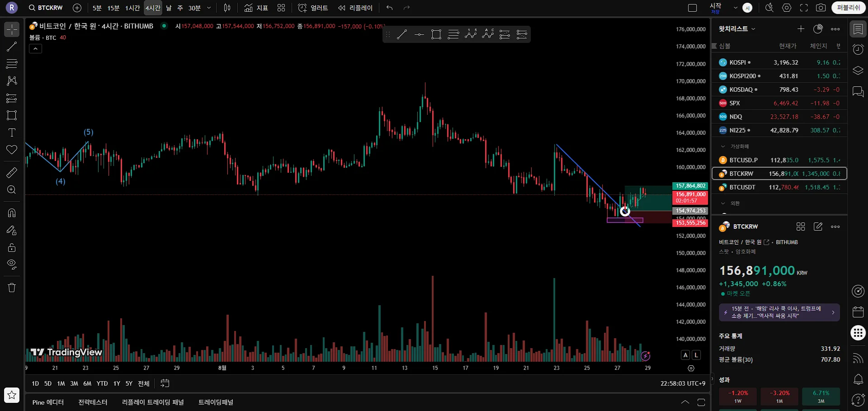Select KOSPI in the watchlist
Image resolution: width=868 pixels, height=411 pixels.
tap(779, 62)
